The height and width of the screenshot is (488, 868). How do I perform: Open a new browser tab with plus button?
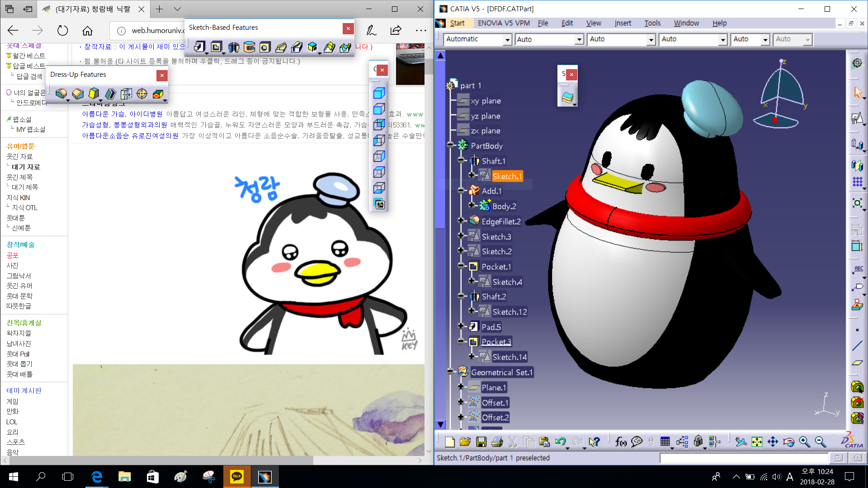(x=159, y=9)
